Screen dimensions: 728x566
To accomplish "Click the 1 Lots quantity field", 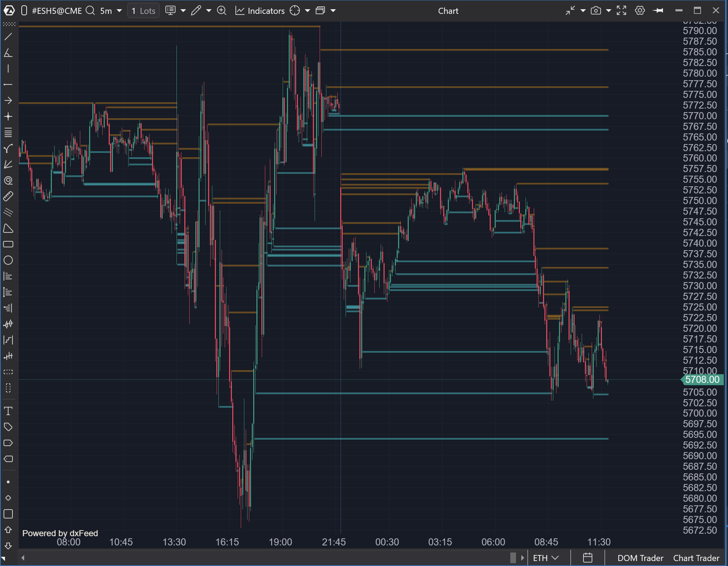I will pos(143,11).
